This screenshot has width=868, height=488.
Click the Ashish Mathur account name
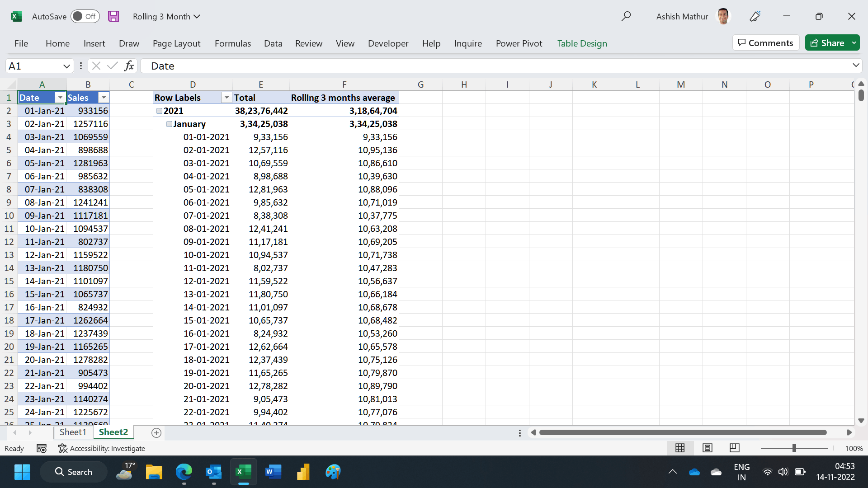[x=682, y=17]
